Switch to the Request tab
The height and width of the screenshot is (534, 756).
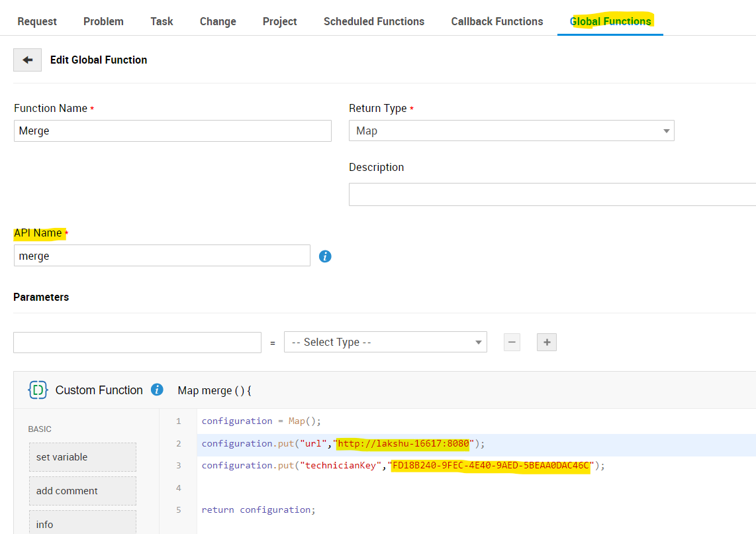(x=37, y=21)
